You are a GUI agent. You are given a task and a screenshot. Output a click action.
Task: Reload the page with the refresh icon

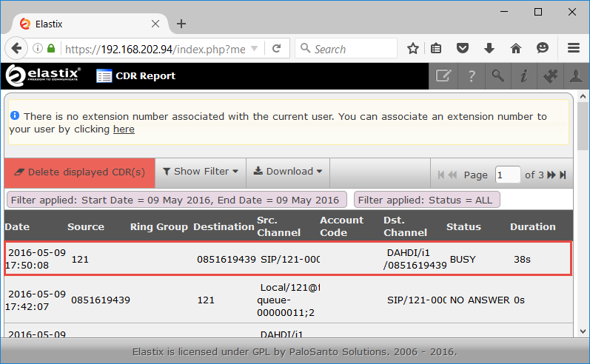[277, 49]
